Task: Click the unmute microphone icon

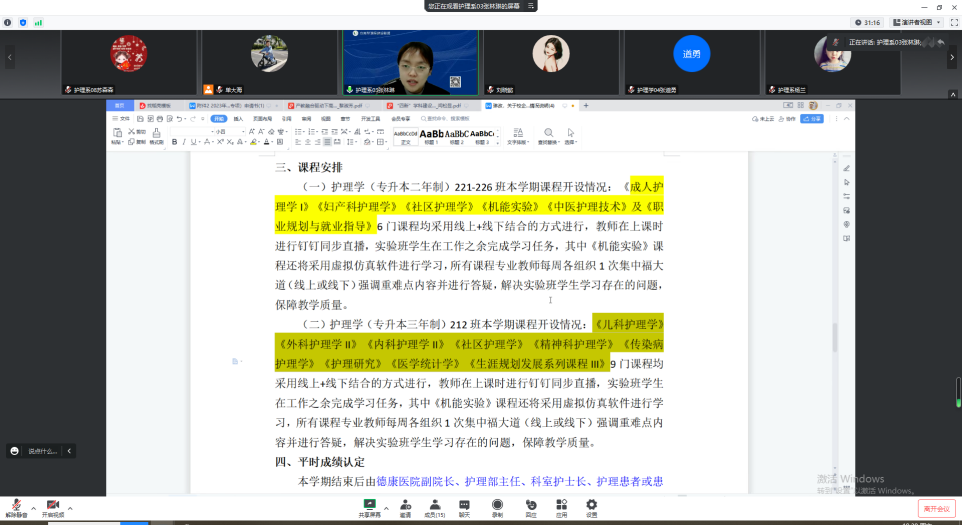Action: 16,505
